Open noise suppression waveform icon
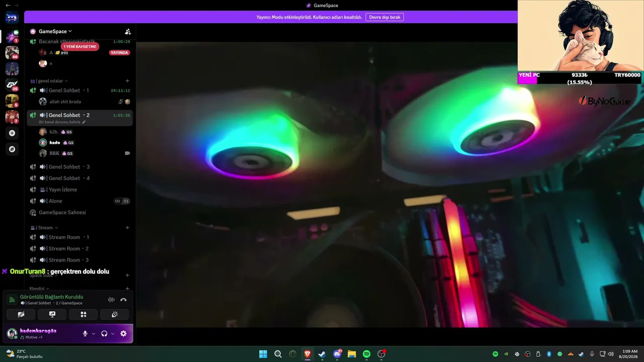Screen dimensions: 644x362 point(111,300)
